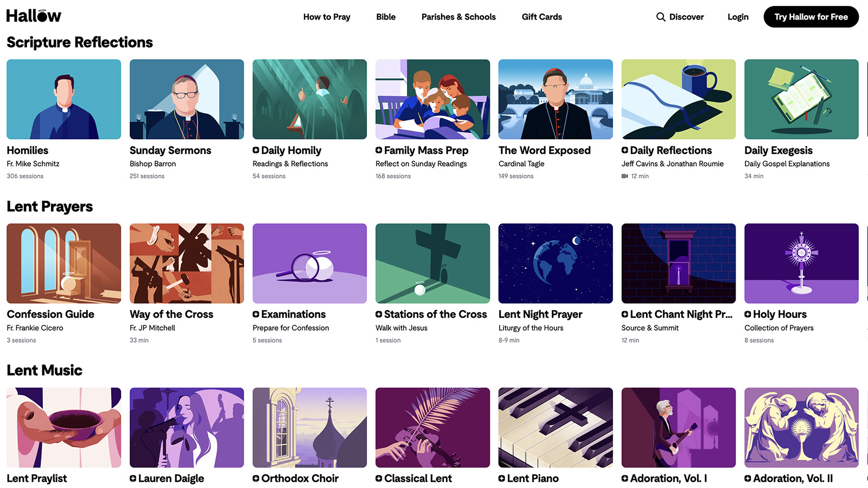Open the Gift Cards page
This screenshot has width=868, height=488.
pos(542,17)
